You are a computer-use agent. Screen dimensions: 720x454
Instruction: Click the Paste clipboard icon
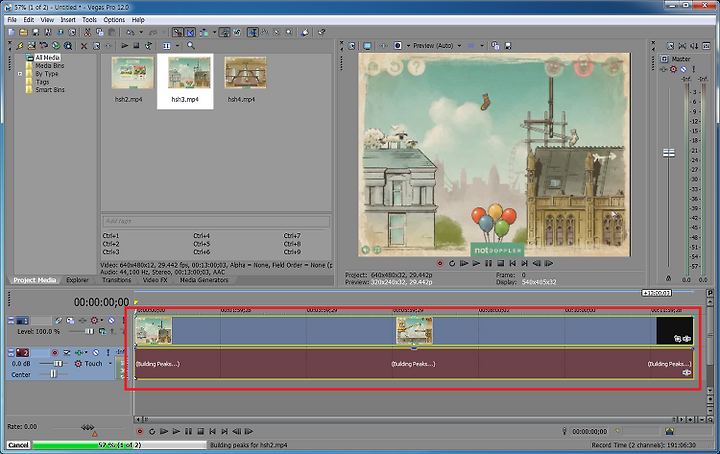tap(112, 32)
